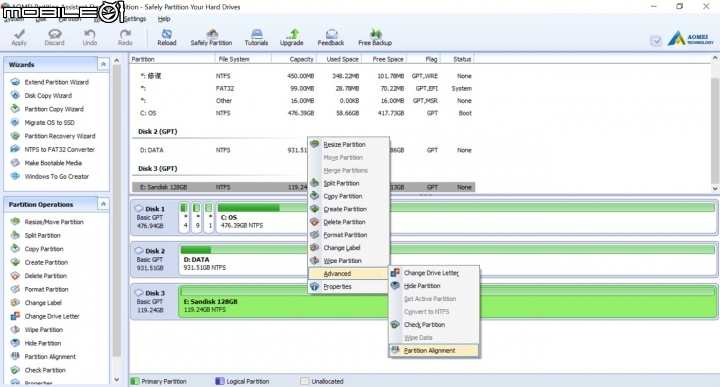Screen dimensions: 720x387
Task: Click the checkmark icon beside AOMEI logo
Action: 656,41
